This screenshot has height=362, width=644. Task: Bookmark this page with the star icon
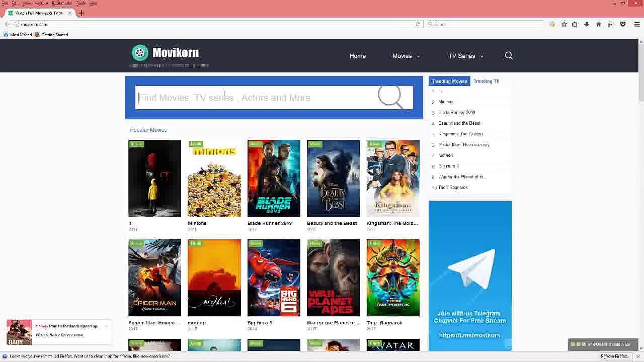pyautogui.click(x=564, y=24)
